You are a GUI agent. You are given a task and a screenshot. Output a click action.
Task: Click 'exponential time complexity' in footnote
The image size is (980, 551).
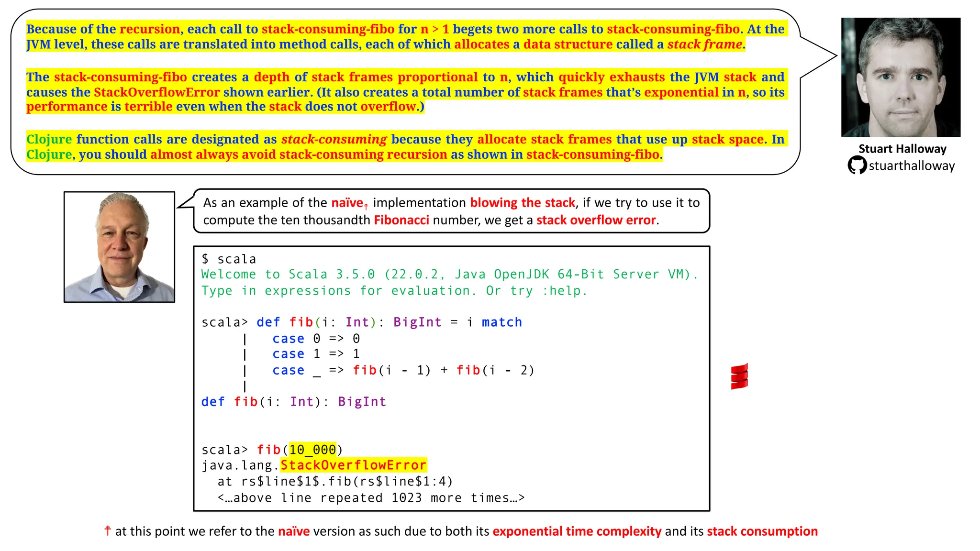click(x=577, y=531)
